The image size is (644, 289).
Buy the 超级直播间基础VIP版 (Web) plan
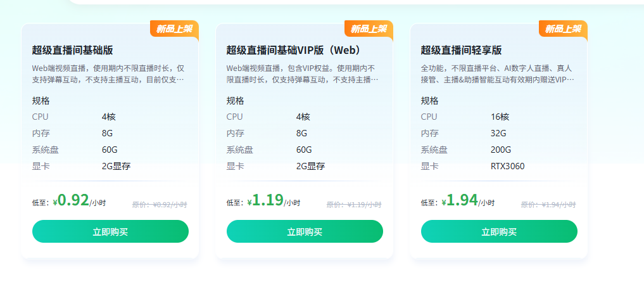305,231
